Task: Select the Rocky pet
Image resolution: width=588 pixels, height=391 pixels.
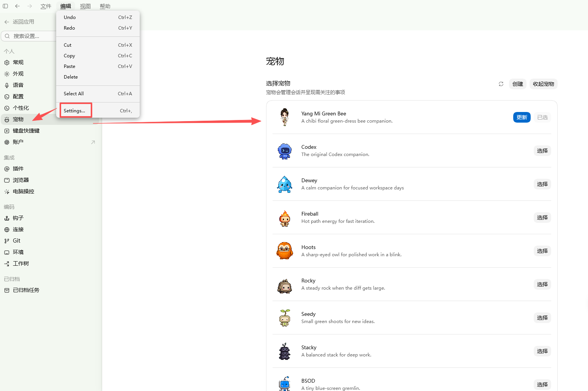Action: tap(542, 284)
